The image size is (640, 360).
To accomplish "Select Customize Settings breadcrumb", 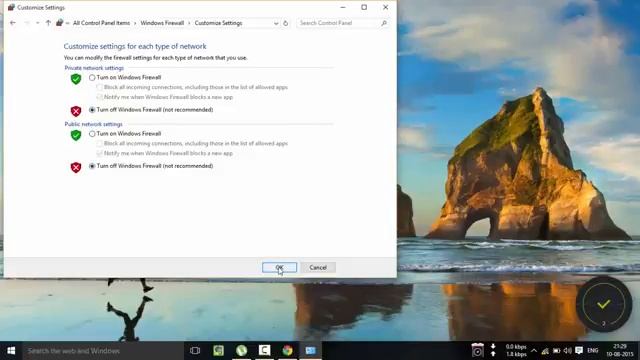I will coord(218,23).
